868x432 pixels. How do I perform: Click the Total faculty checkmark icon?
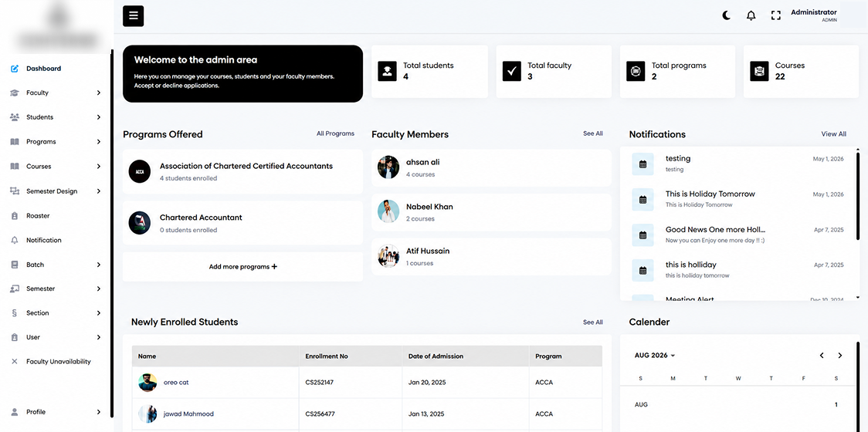click(512, 71)
